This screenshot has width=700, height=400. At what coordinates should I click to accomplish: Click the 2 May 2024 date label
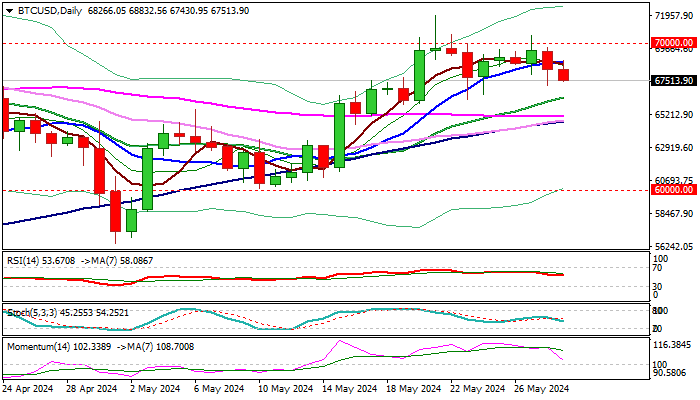[154, 388]
